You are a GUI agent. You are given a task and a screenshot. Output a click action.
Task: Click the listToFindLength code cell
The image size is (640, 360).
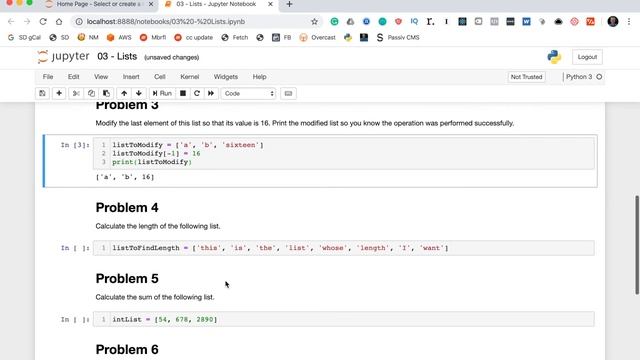point(344,248)
